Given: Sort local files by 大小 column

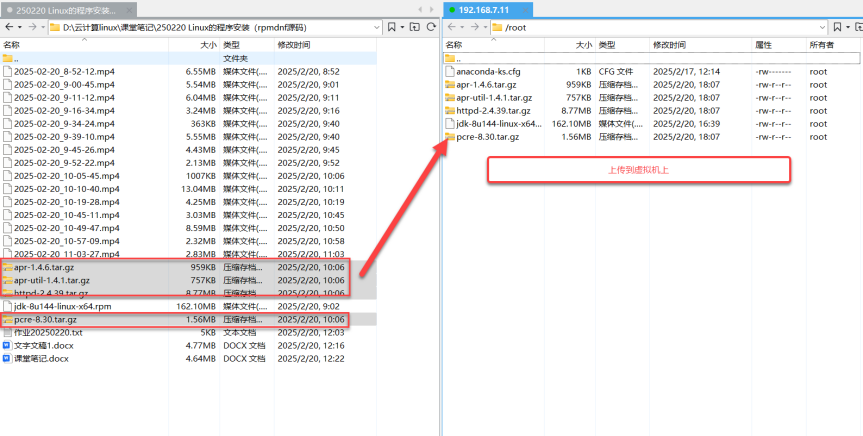Looking at the screenshot, I should 207,45.
